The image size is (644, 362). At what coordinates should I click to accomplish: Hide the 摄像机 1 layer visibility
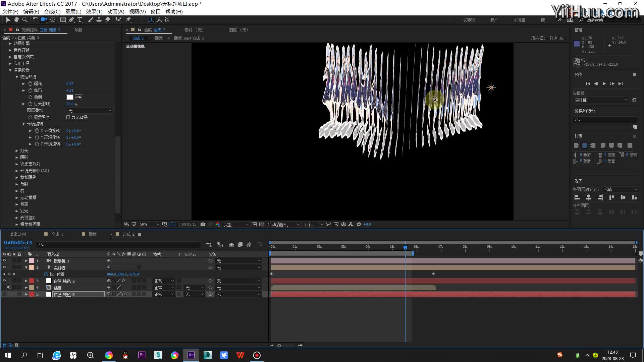pos(4,260)
